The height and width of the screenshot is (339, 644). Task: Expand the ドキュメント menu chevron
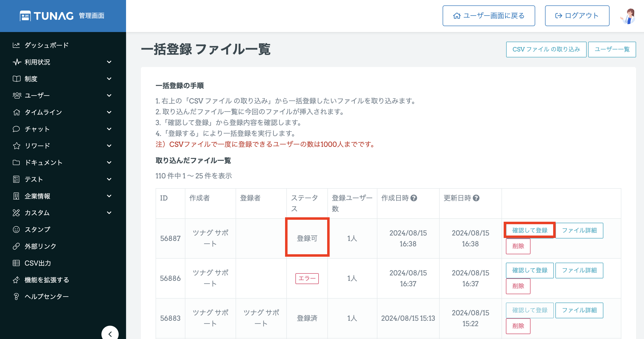point(109,163)
